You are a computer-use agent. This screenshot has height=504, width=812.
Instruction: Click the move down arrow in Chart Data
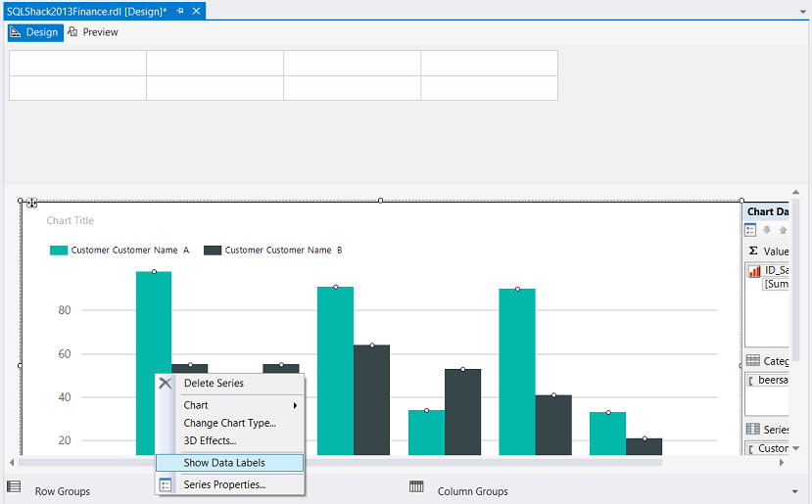coord(767,230)
